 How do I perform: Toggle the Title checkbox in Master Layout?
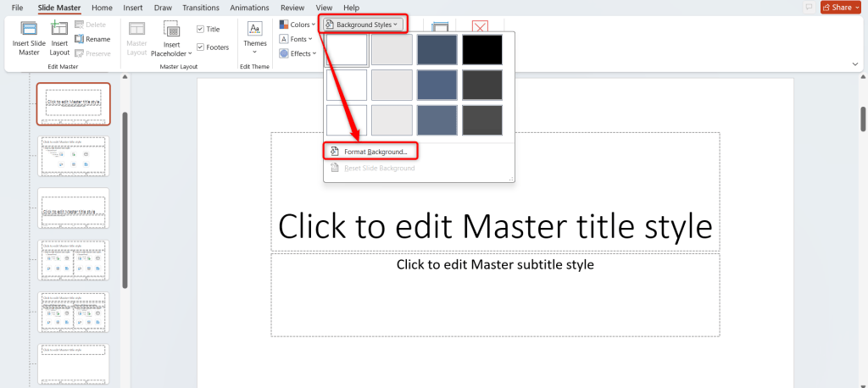pos(200,30)
